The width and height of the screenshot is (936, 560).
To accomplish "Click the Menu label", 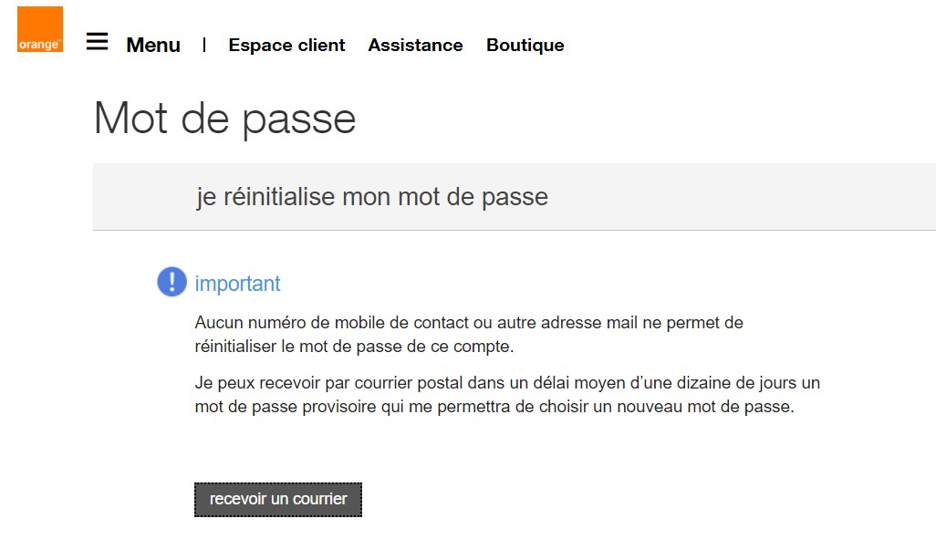I will pyautogui.click(x=153, y=45).
